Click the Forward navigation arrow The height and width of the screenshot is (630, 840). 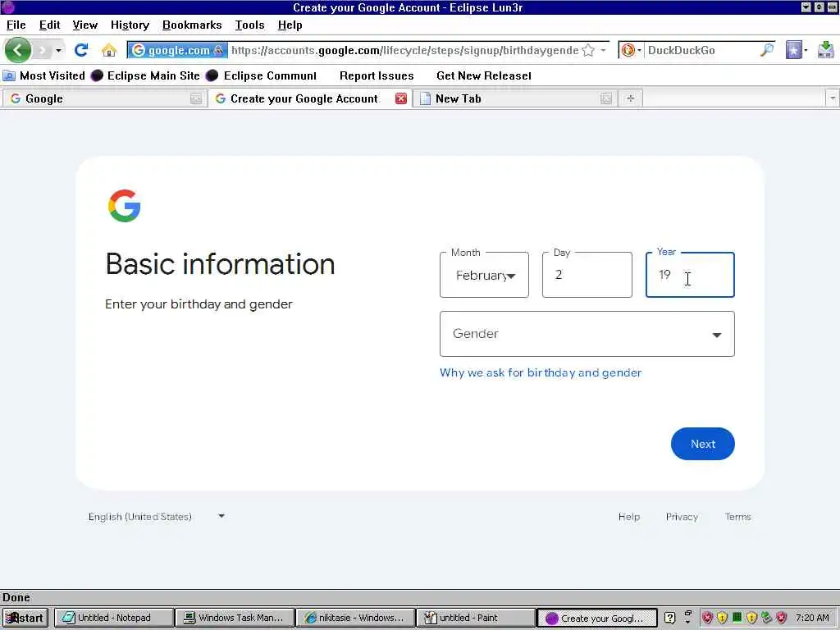[43, 50]
